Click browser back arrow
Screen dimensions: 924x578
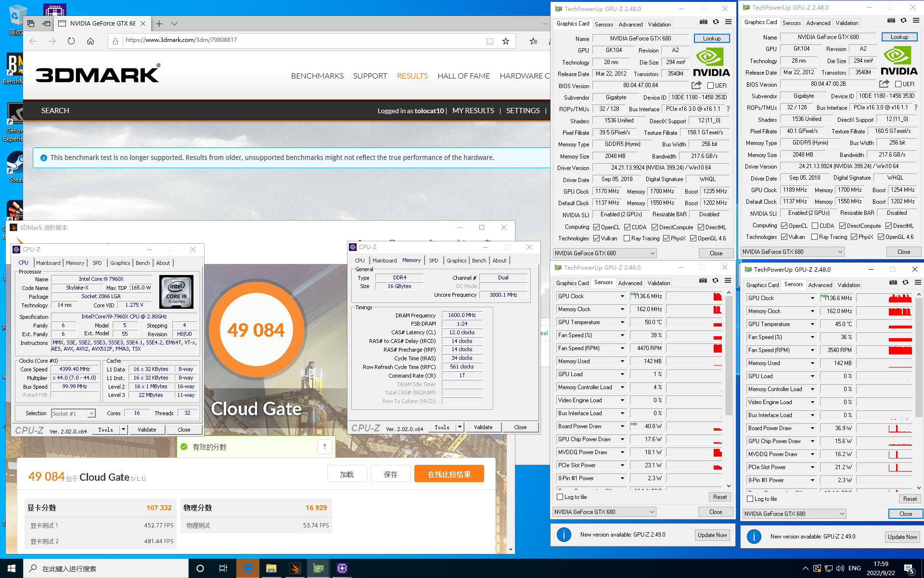[33, 41]
